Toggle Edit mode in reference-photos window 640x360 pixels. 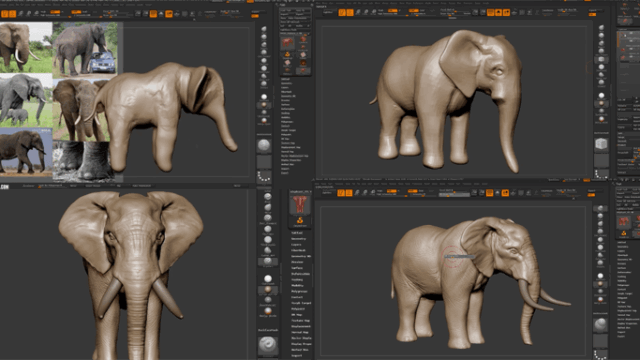[x=5, y=14]
